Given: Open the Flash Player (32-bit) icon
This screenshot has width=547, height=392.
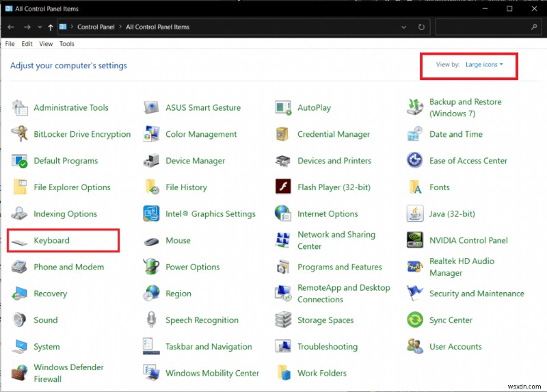Looking at the screenshot, I should [x=283, y=187].
